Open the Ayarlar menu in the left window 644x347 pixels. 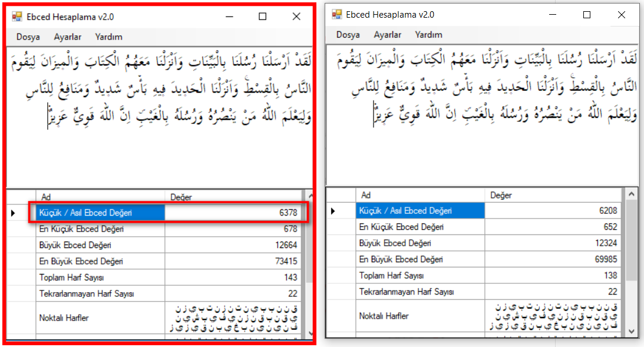(68, 37)
